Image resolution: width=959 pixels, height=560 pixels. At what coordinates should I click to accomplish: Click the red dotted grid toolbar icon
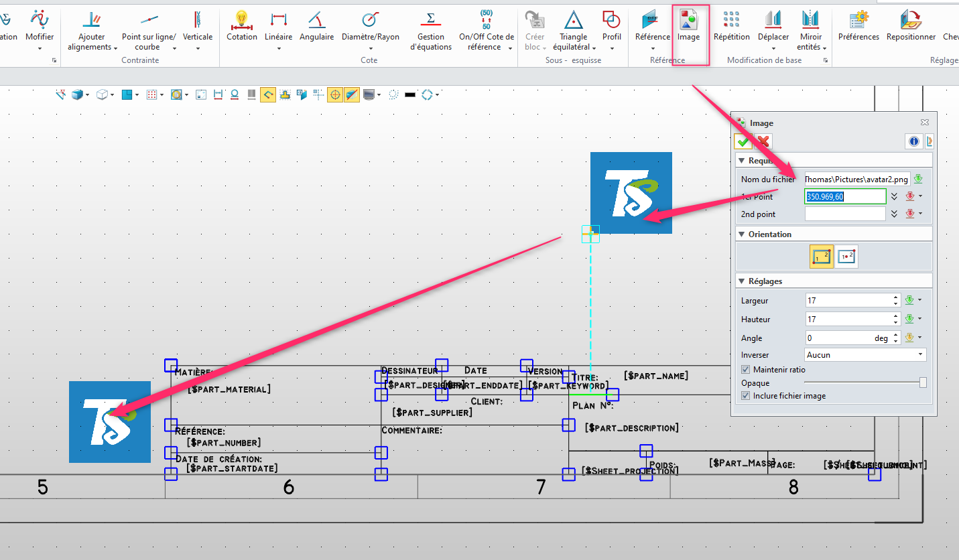(x=151, y=95)
